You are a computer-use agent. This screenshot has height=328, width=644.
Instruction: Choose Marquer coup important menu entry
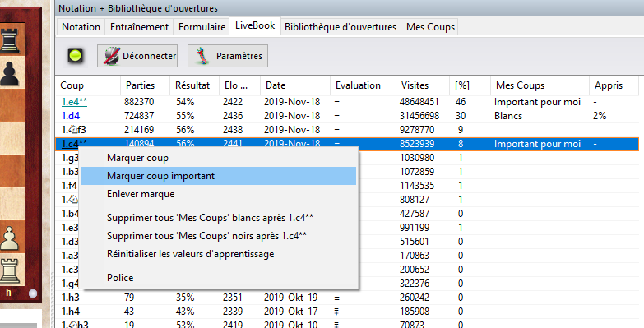tap(218, 176)
